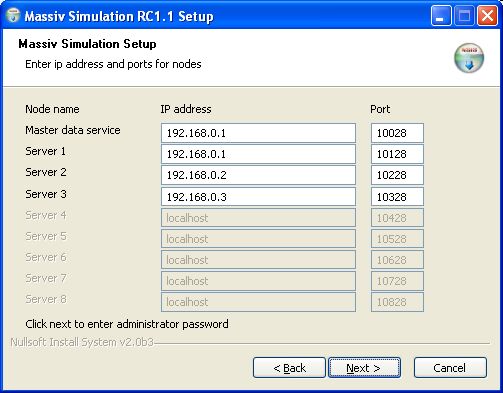Viewport: 503px width, 393px height.
Task: Click the Massiv setup logo in the header
Action: (x=469, y=58)
